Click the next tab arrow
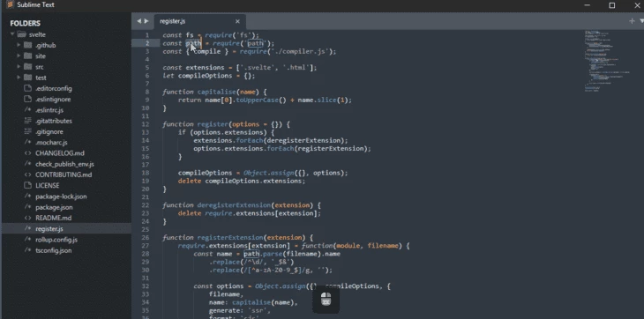 pos(146,21)
